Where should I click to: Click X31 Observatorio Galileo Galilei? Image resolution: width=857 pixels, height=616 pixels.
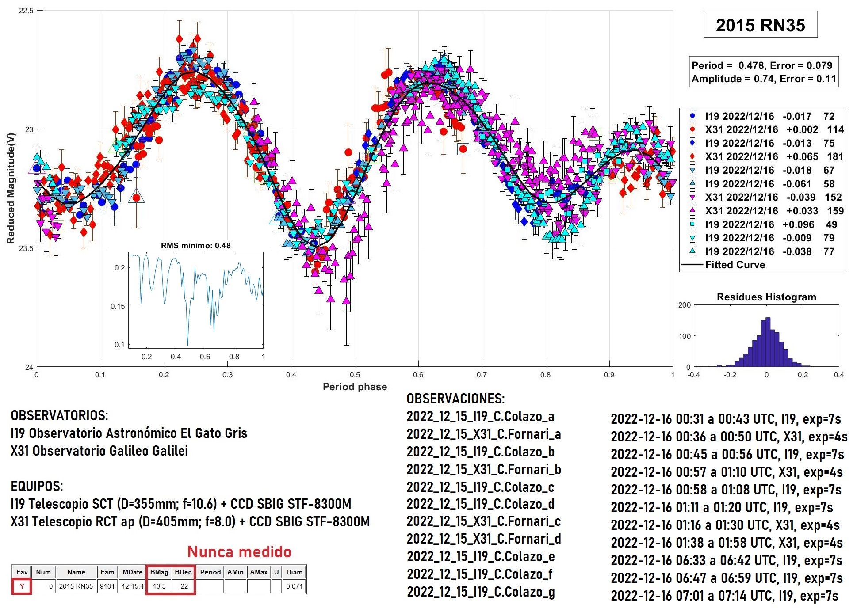(x=99, y=451)
